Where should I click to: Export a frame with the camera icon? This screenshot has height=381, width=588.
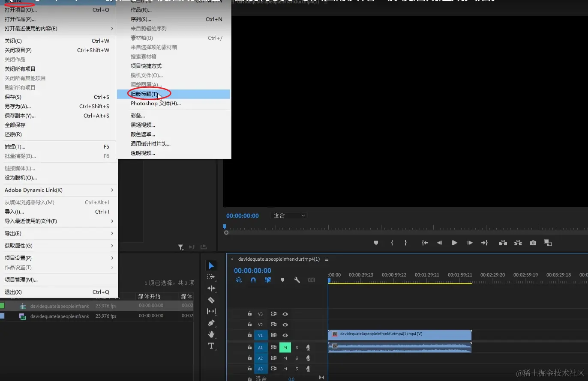pos(533,243)
